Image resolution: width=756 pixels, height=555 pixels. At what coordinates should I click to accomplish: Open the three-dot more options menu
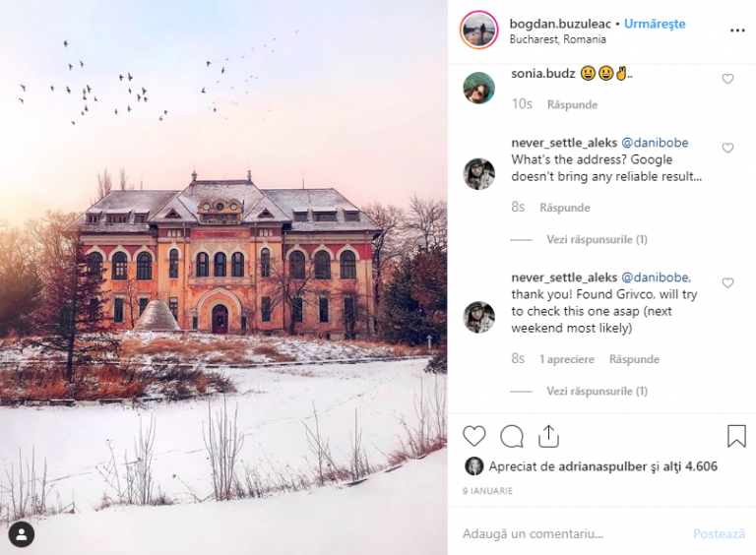[x=737, y=31]
